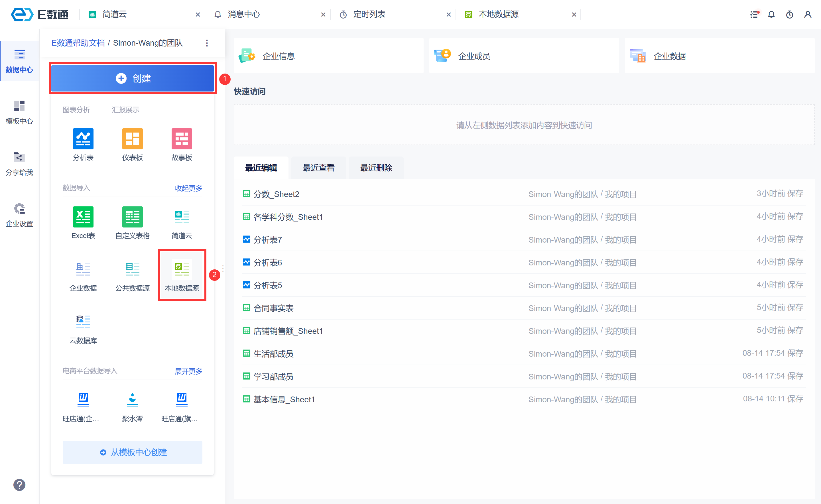821x504 pixels.
Task: Open the three-dot menu beside team name
Action: coord(207,43)
